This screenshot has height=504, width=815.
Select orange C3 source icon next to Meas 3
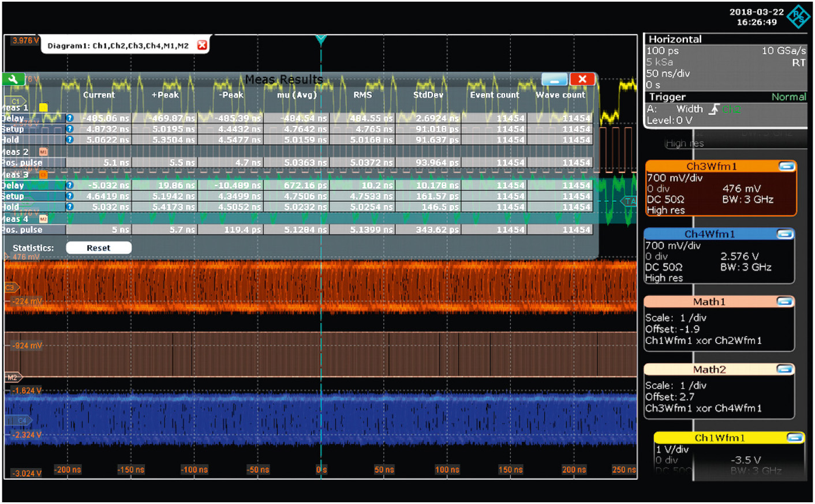(x=43, y=174)
